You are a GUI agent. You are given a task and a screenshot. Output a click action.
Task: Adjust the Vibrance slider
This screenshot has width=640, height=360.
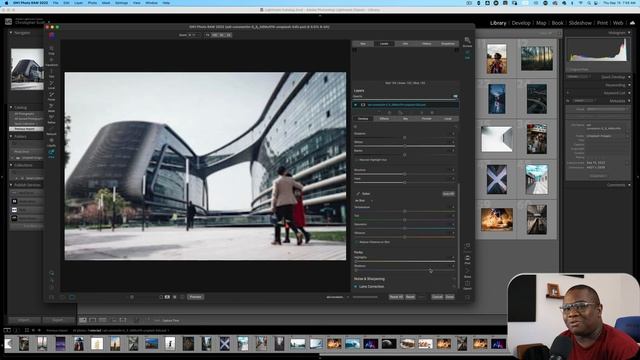coord(404,237)
